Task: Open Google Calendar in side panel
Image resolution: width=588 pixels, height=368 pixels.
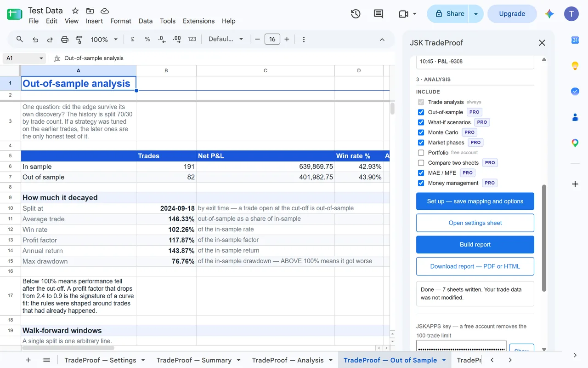Action: click(x=575, y=40)
